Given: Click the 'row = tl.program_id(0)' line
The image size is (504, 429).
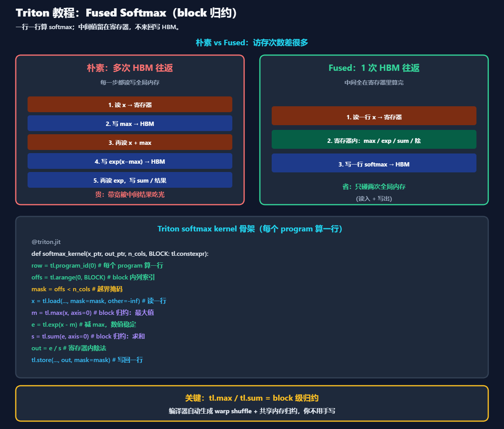Looking at the screenshot, I should tap(97, 266).
